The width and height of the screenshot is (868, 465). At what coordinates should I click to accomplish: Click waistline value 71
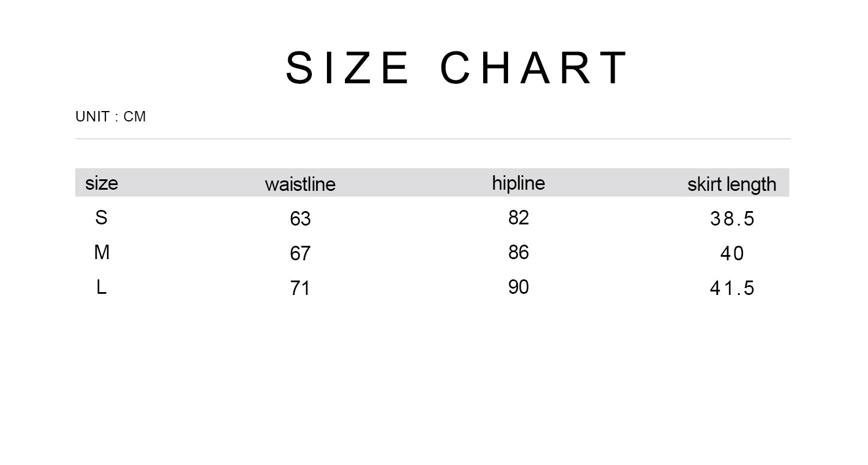point(300,289)
